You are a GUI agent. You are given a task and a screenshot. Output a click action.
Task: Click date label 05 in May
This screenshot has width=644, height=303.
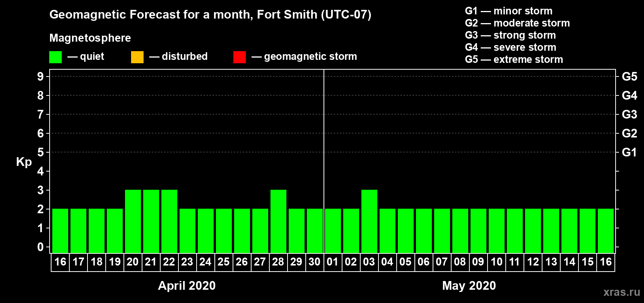(405, 262)
